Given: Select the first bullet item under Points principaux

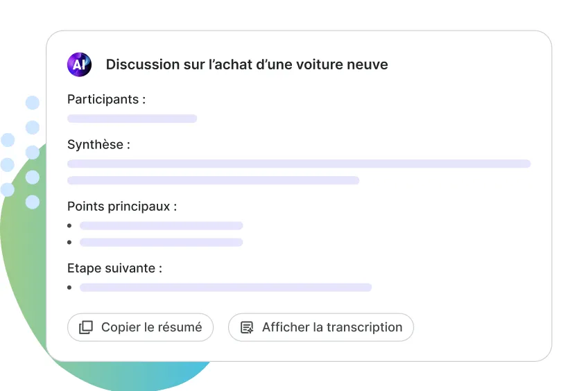Looking at the screenshot, I should pos(161,225).
